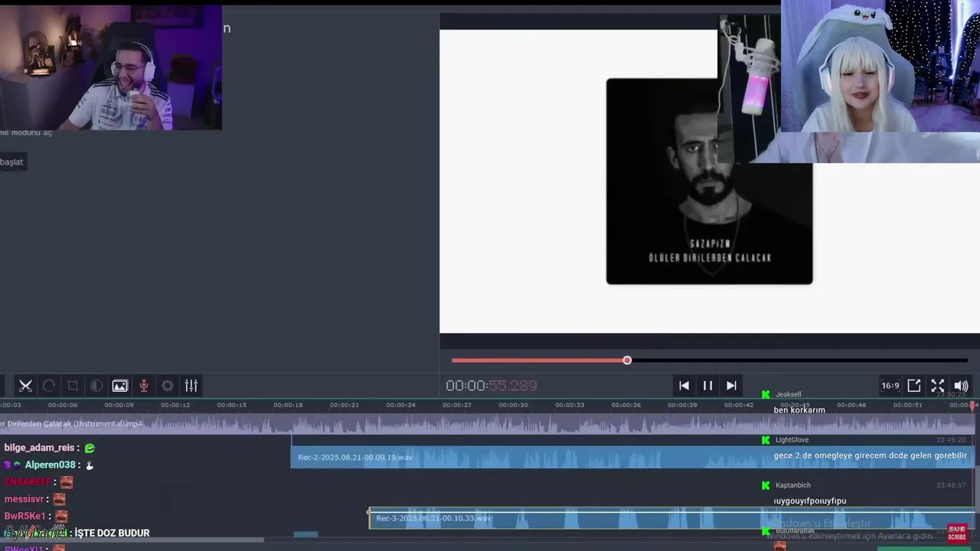Click the Gazapizm album cover in preview
The image size is (980, 551).
click(x=709, y=181)
